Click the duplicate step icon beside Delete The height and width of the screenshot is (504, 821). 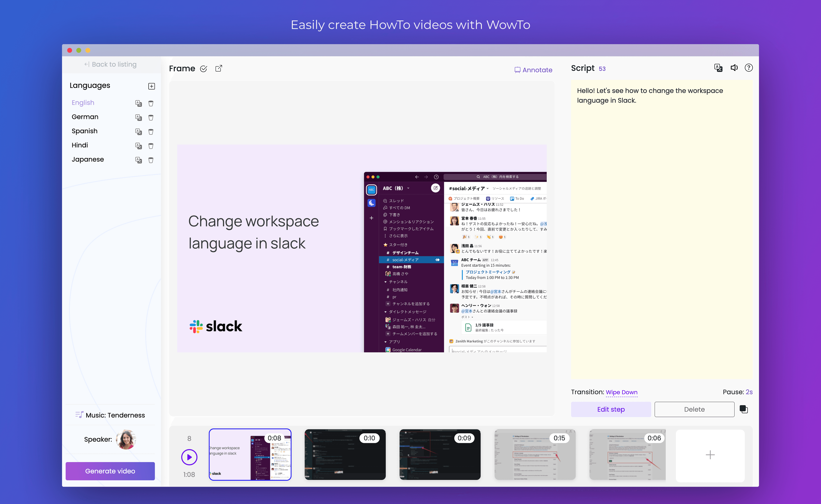[744, 409]
